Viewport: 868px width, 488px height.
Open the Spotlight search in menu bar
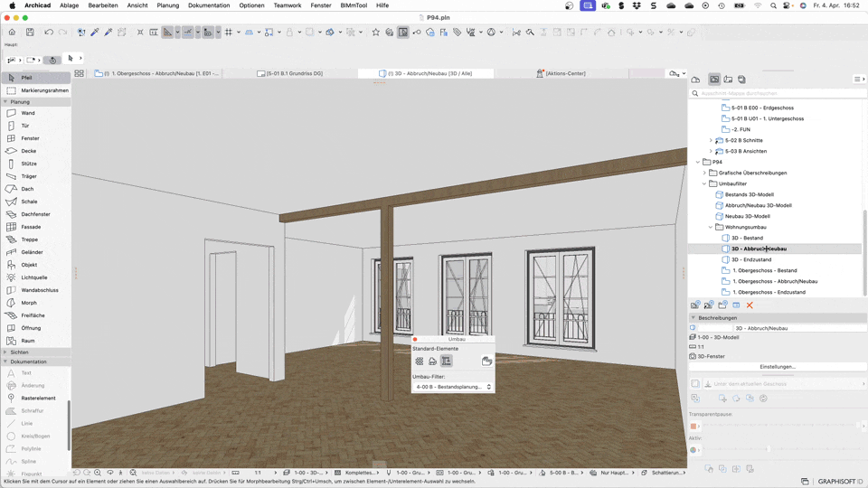773,5
